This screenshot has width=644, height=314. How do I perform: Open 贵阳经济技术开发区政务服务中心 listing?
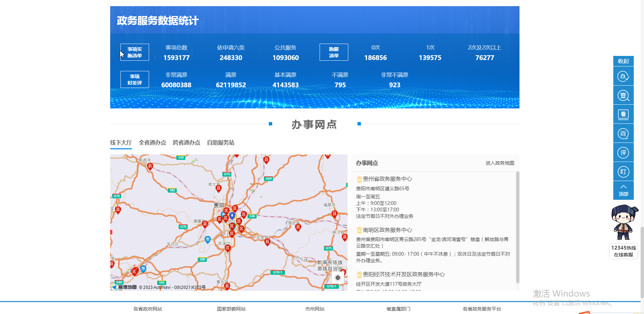click(x=404, y=274)
